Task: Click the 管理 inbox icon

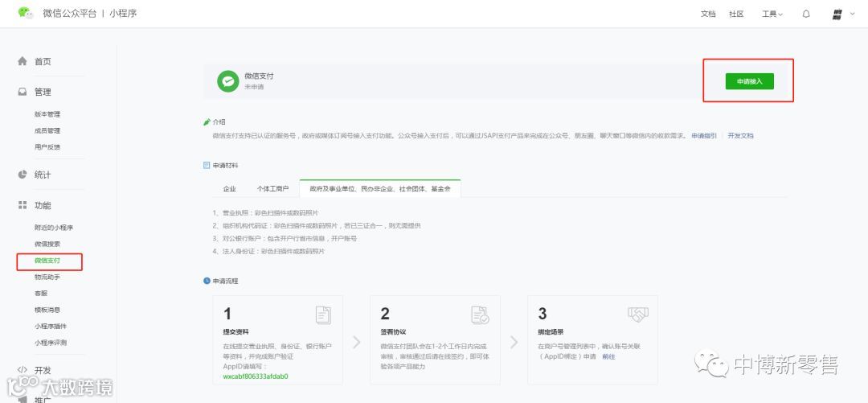Action: coord(23,92)
